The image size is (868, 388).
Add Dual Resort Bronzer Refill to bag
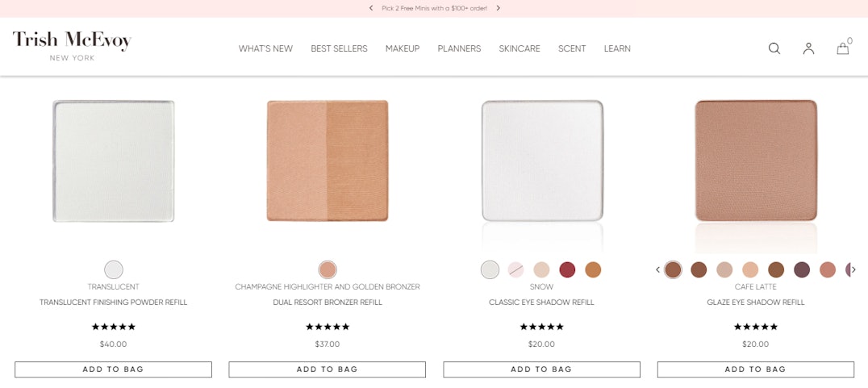point(328,369)
